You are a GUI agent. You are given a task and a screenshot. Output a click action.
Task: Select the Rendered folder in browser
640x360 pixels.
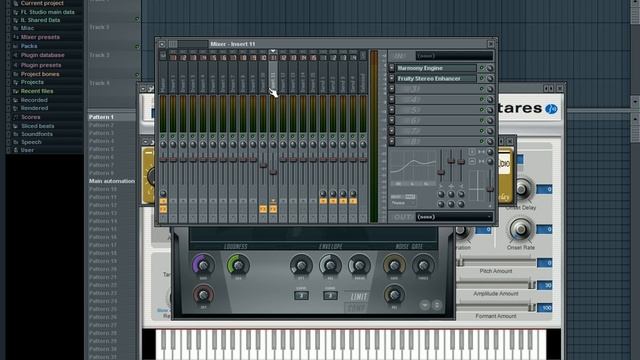click(x=35, y=108)
